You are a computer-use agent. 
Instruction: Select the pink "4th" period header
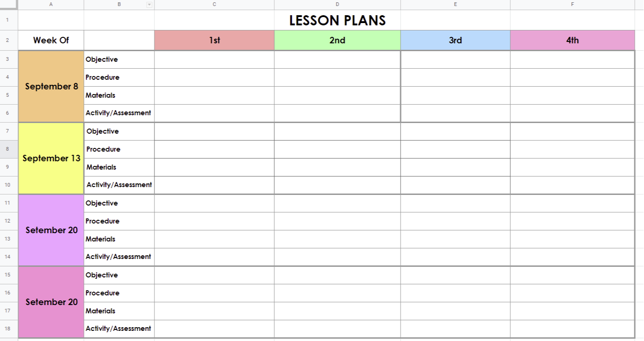[573, 40]
